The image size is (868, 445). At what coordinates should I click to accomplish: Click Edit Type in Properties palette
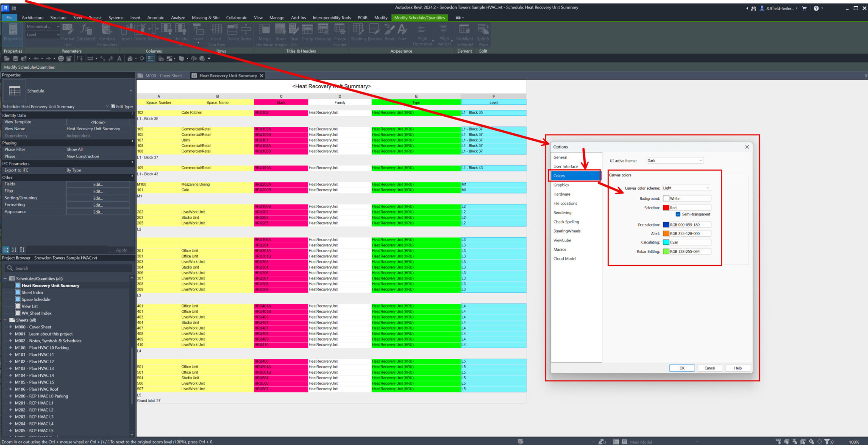tap(122, 106)
